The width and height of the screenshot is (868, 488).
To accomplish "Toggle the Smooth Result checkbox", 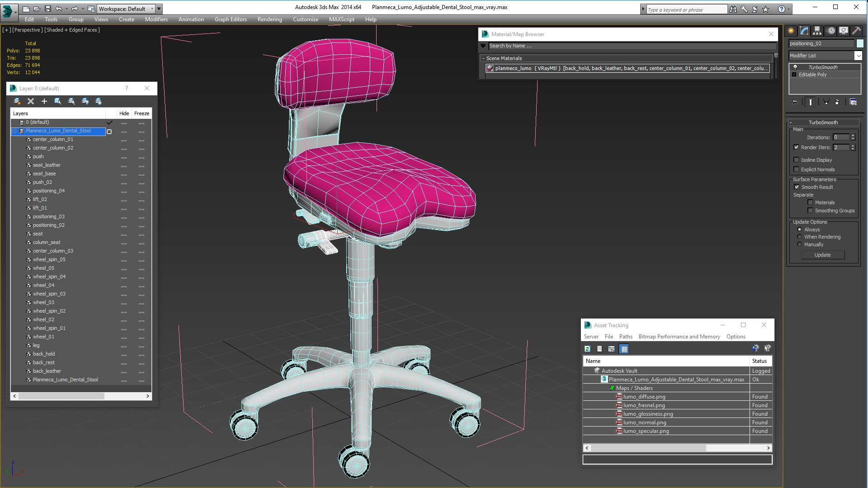I will click(797, 187).
